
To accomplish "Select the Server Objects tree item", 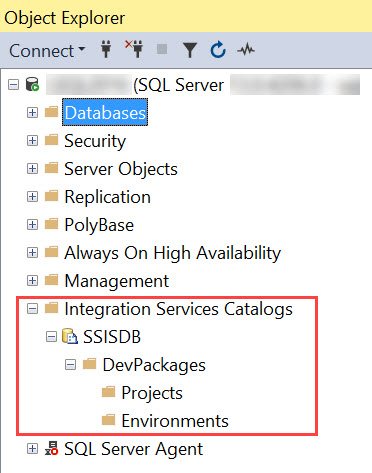I will coord(121,169).
